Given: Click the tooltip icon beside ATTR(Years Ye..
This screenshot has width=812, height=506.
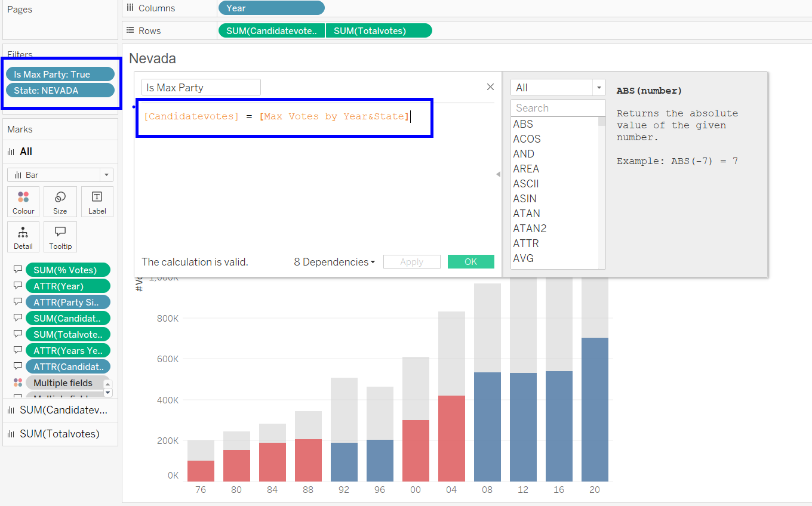Looking at the screenshot, I should coord(18,350).
